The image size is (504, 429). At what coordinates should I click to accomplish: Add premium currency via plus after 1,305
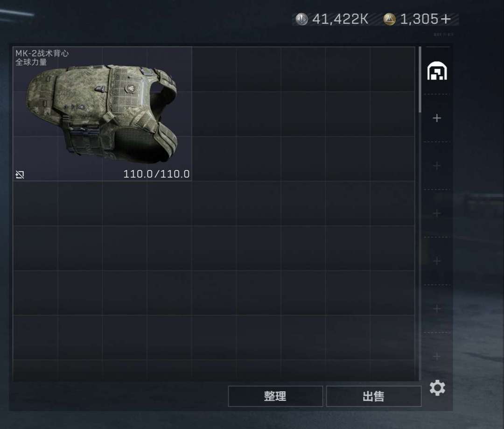click(x=446, y=19)
